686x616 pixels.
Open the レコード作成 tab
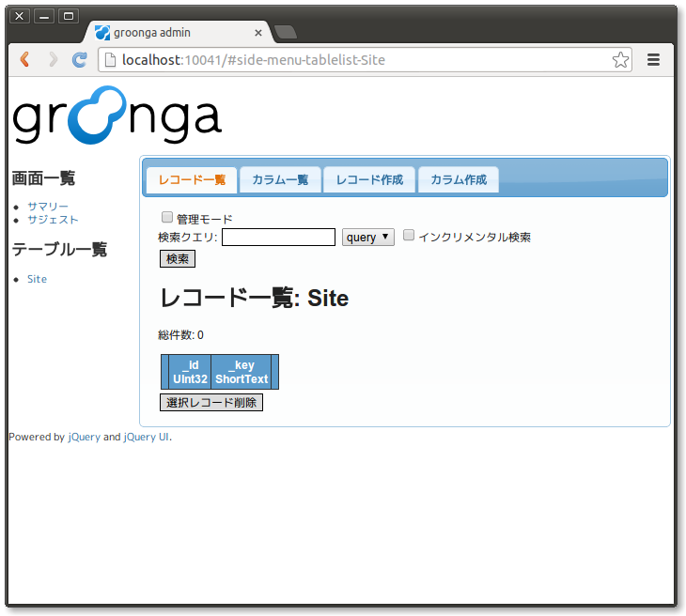coord(369,180)
